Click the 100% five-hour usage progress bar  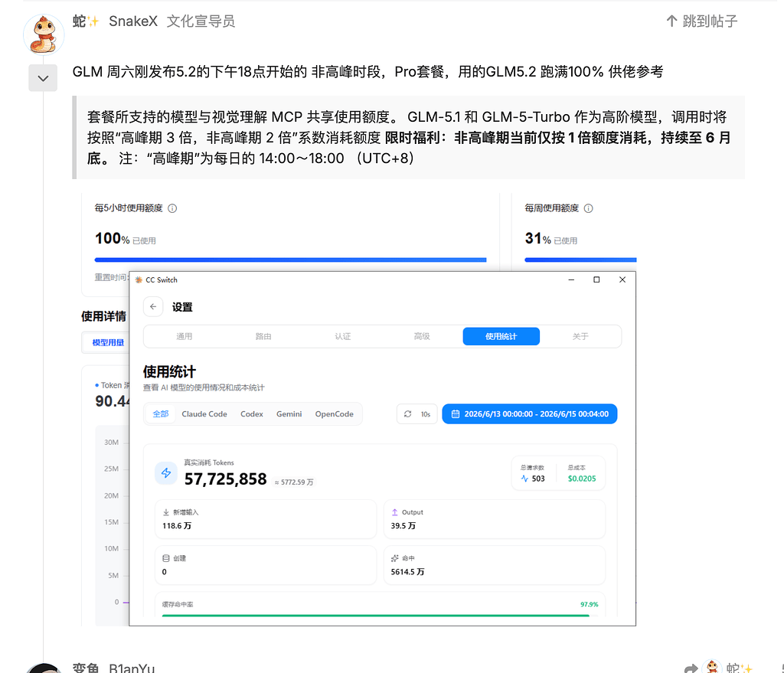click(290, 260)
